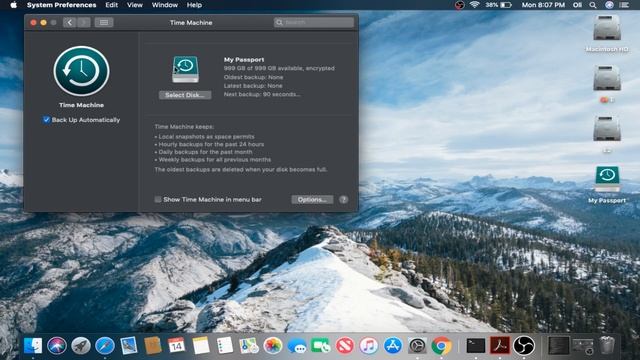The image size is (640, 360).
Task: Click 'Weekly backups for all previous months' text
Action: [215, 160]
